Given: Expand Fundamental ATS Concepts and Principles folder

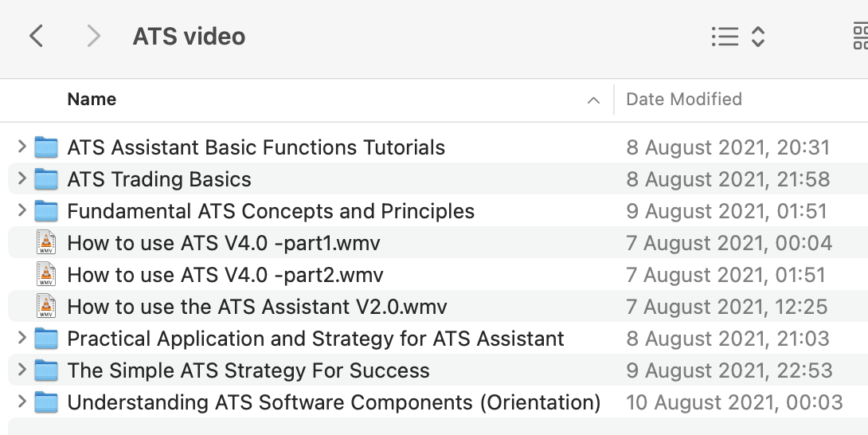Looking at the screenshot, I should tap(22, 210).
